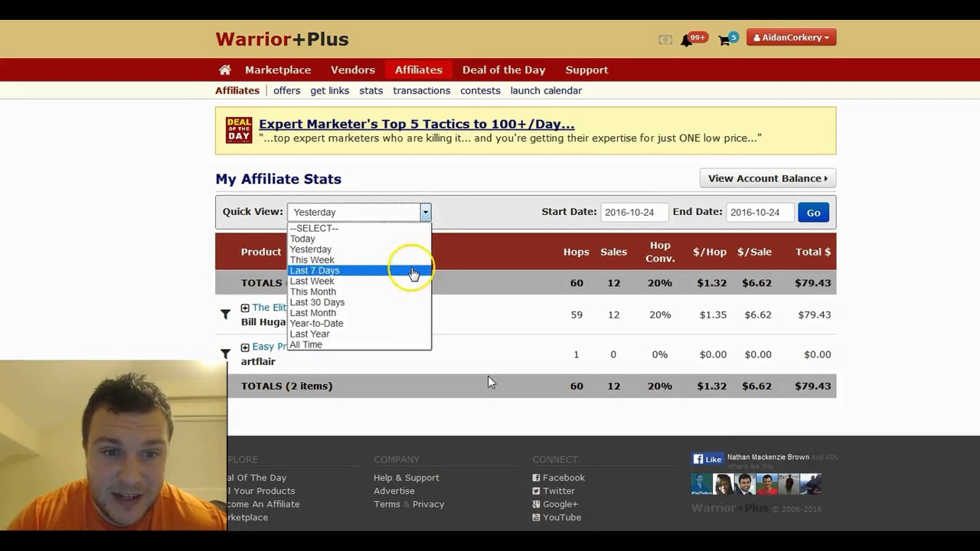Select the --SELECT-- placeholder option
This screenshot has width=980, height=551.
(359, 228)
